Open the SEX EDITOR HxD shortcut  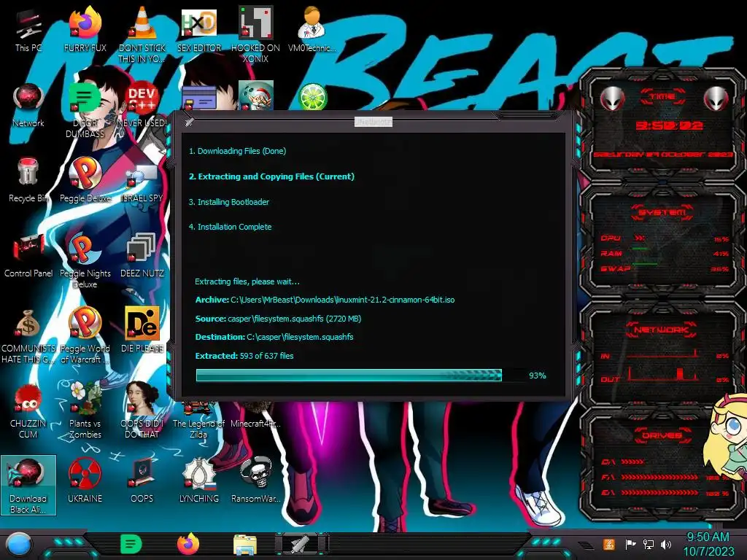pos(198,29)
